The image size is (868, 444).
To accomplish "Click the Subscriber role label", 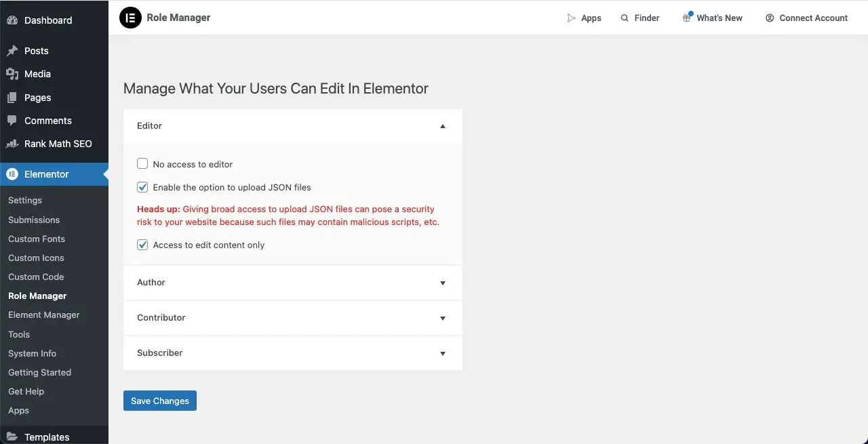I will [160, 353].
